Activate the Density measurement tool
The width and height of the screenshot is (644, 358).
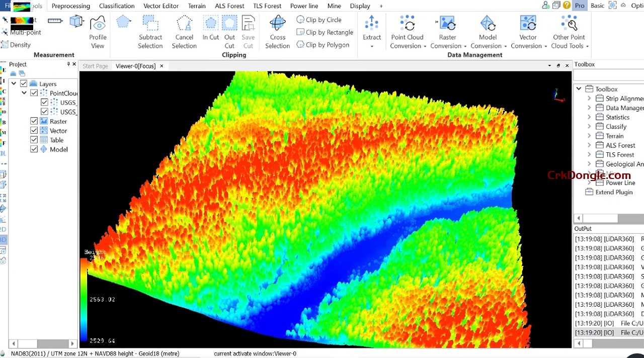pyautogui.click(x=19, y=44)
